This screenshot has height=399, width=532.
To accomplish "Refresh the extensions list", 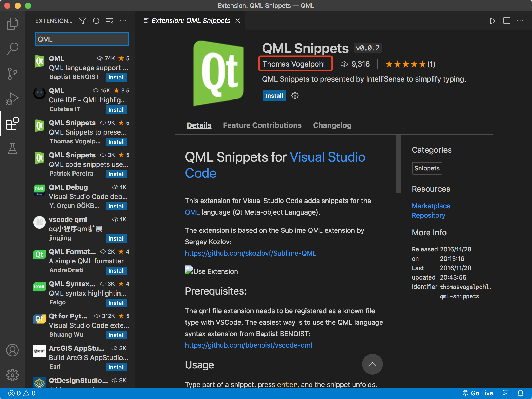I will coord(96,21).
